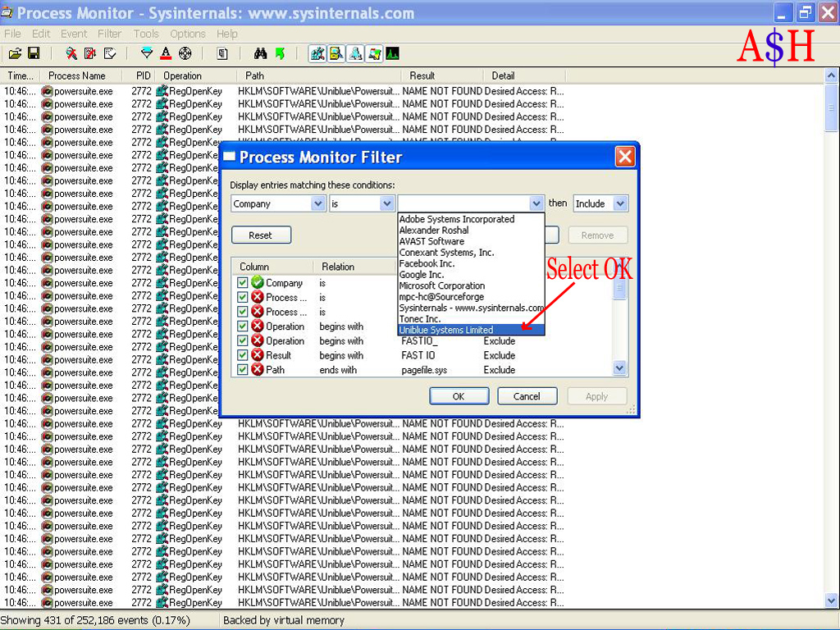Open the Filter menu
This screenshot has width=840, height=630.
coord(110,34)
